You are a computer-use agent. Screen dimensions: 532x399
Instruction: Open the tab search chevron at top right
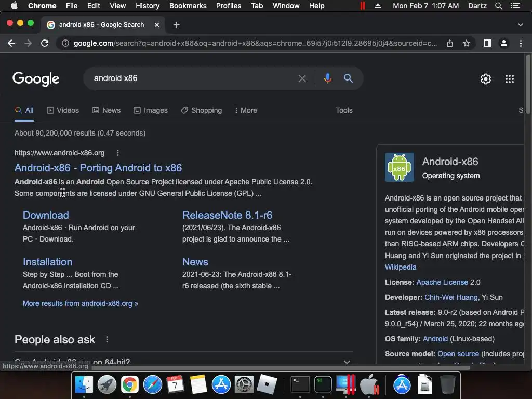521,25
